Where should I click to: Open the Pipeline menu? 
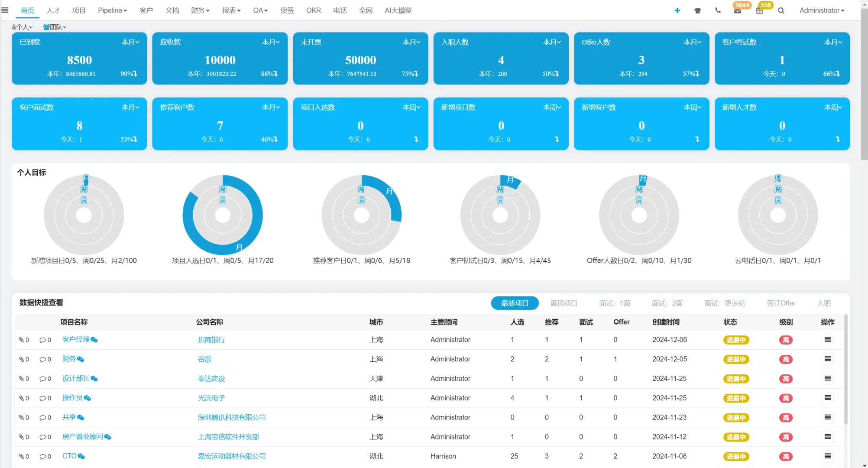tap(112, 10)
